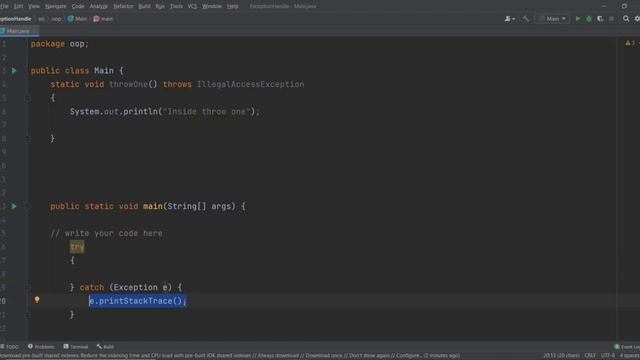Open the warnings indicator at editor top right
This screenshot has width=640, height=360.
[631, 43]
